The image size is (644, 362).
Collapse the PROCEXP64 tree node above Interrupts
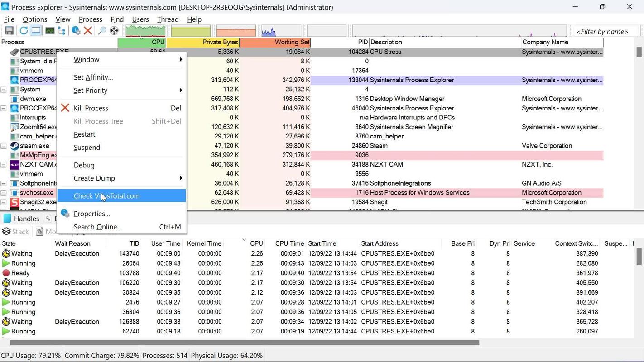[4, 108]
